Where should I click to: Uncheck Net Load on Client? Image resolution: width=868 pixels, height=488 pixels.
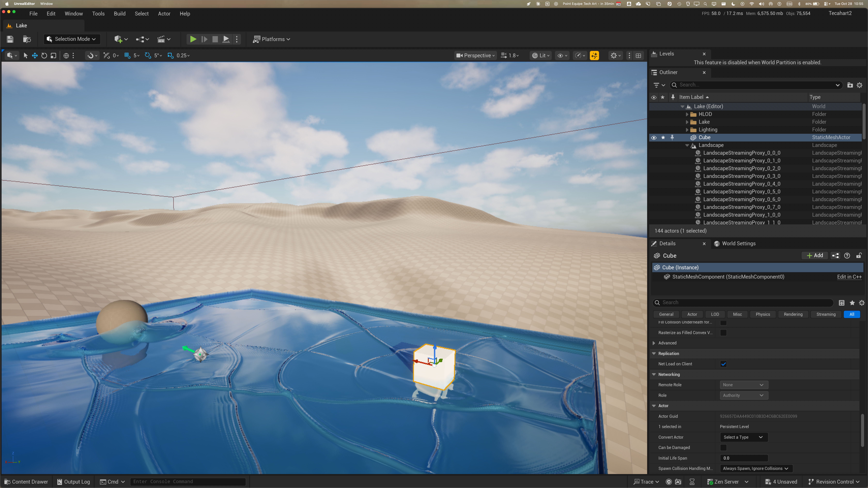[x=723, y=364]
